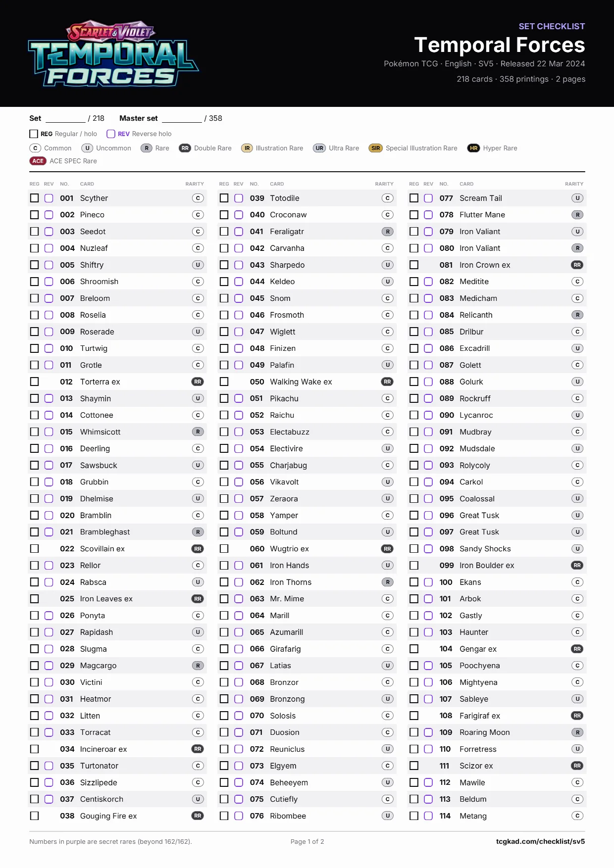
Task: Click the RR rarity badge for Torterra ex
Action: tap(198, 382)
